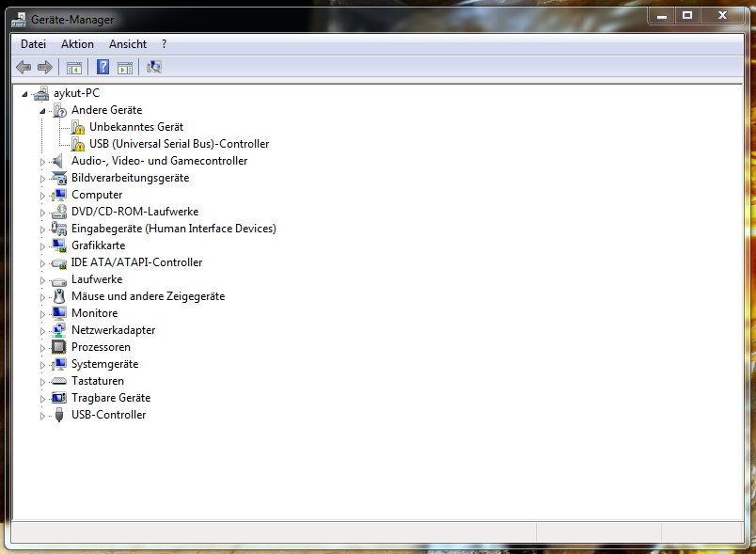Click the IDE ATA/ATAPI-Controller icon
756x554 pixels.
pyautogui.click(x=59, y=263)
